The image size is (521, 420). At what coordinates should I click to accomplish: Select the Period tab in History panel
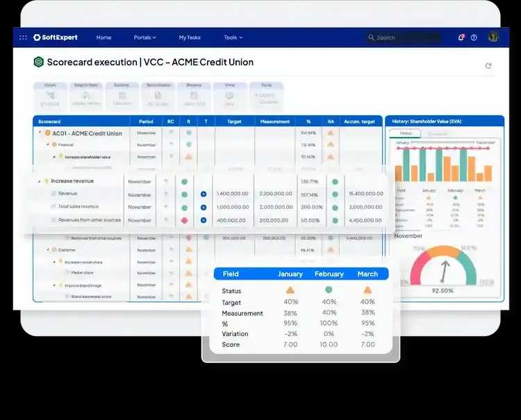(x=406, y=133)
